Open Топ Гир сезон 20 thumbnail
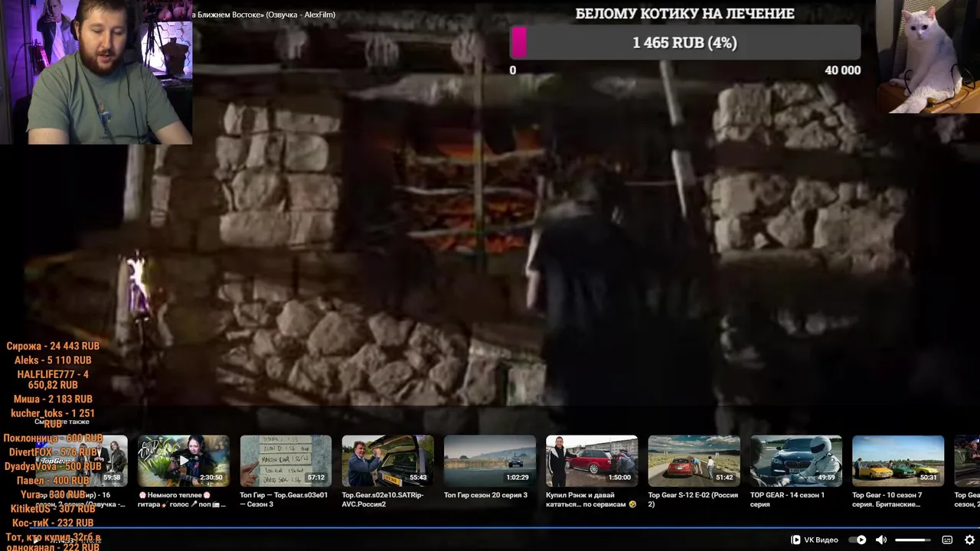Viewport: 980px width, 551px height. (489, 461)
